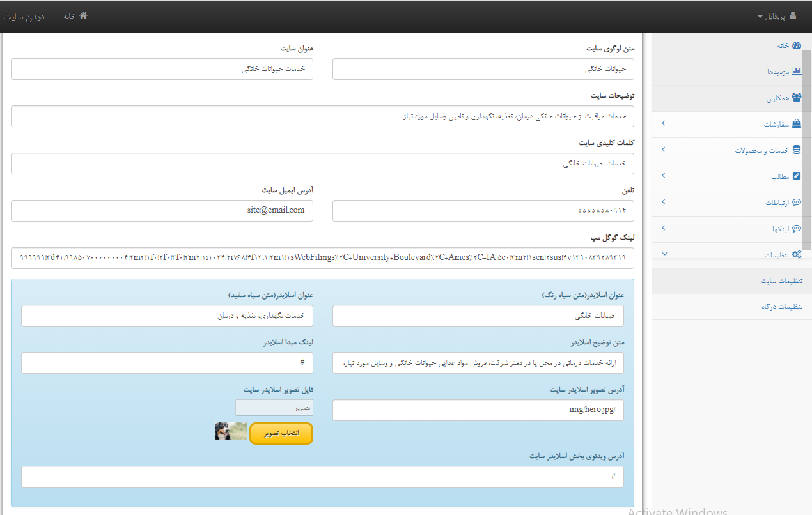The width and height of the screenshot is (812, 515).
Task: Click the database icon for خدمات و محصولات
Action: tap(796, 150)
